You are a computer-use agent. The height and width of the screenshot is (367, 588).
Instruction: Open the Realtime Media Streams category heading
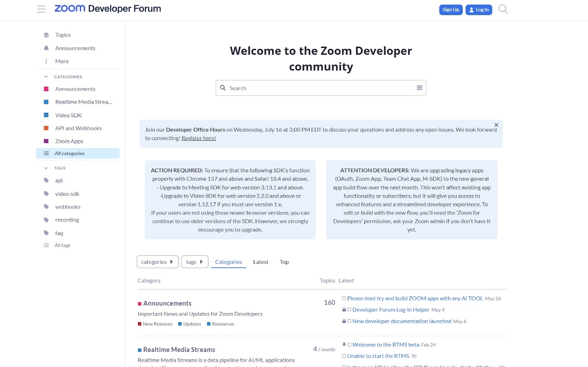pos(179,350)
